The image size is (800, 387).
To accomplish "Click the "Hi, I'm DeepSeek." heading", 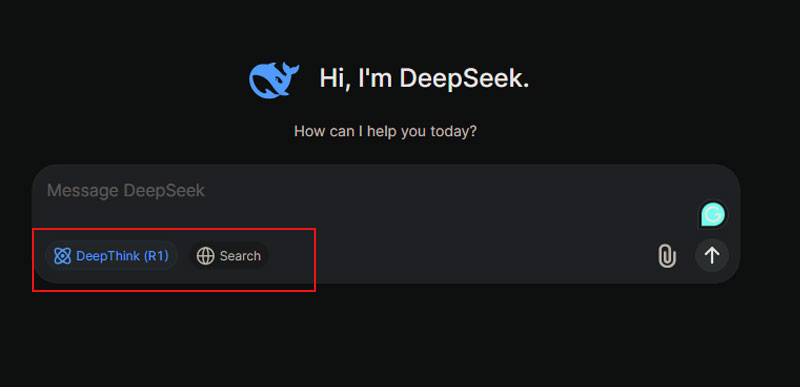I will coord(424,79).
